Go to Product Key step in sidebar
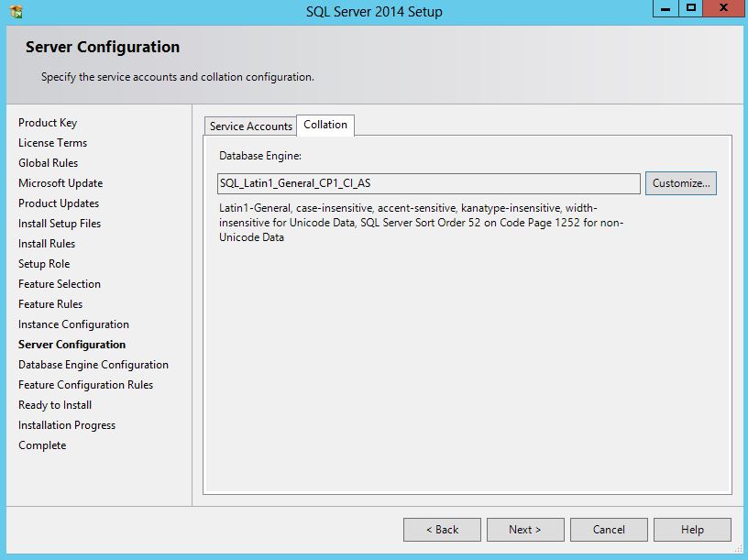Image resolution: width=748 pixels, height=560 pixels. (x=48, y=123)
